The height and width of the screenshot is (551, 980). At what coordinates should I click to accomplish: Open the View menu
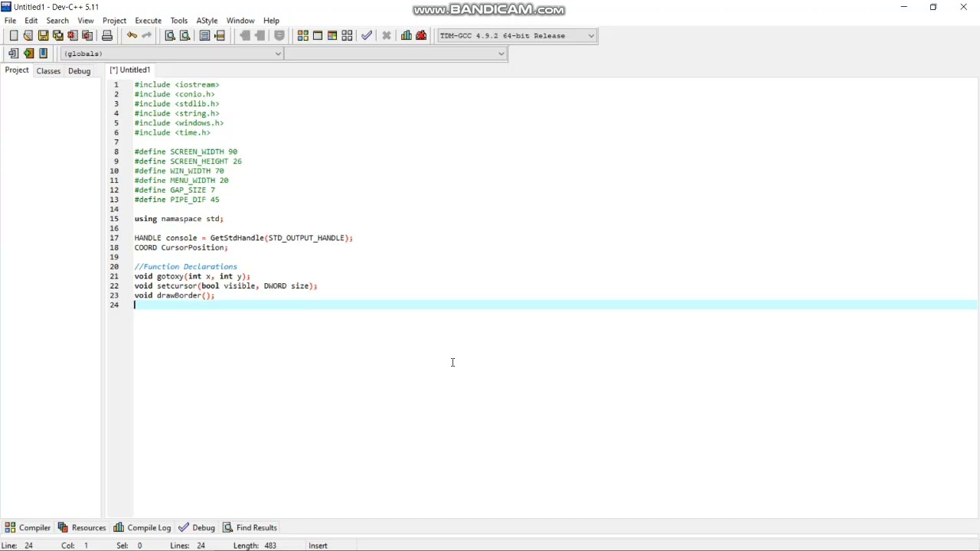click(x=86, y=21)
